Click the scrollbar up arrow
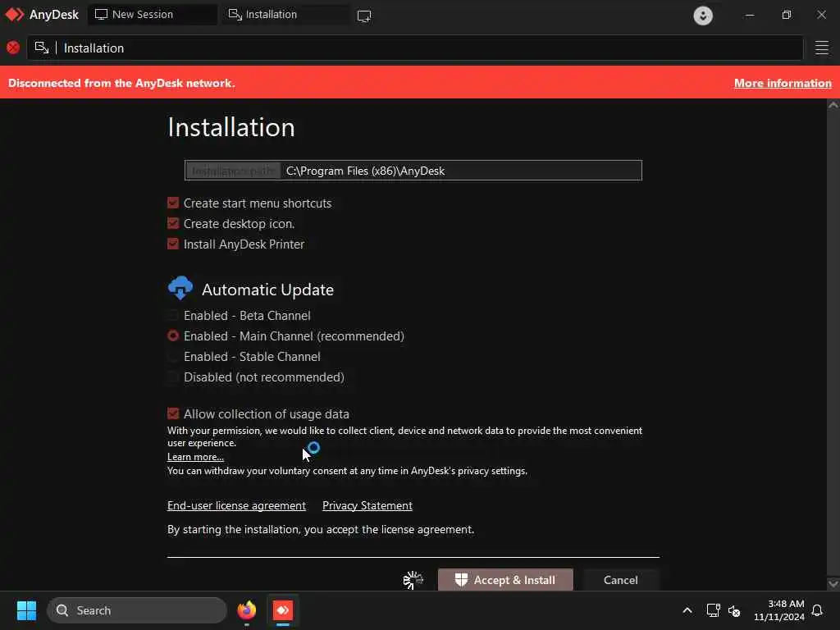The image size is (840, 630). (x=833, y=105)
